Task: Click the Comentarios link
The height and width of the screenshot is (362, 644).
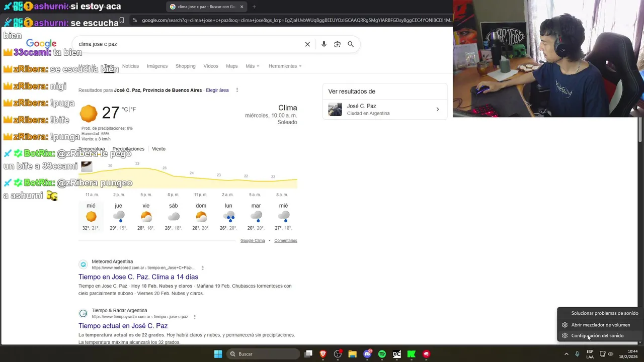Action: coord(286,241)
